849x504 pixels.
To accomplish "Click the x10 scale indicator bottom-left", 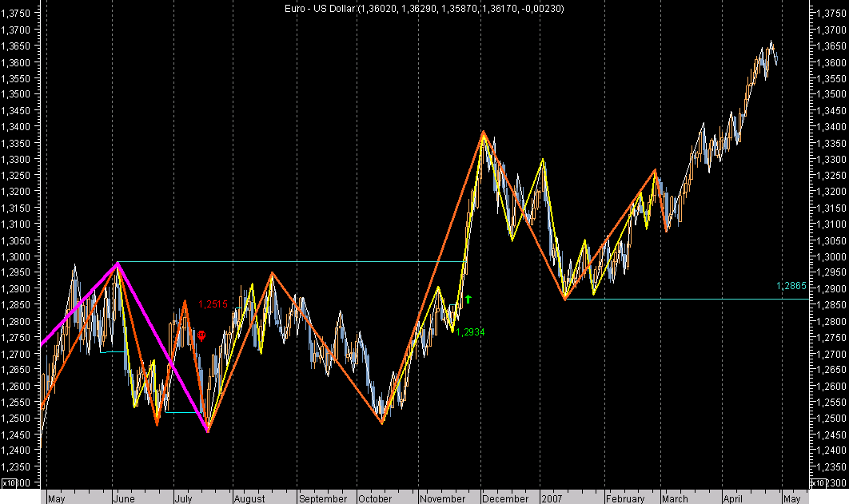I will pos(9,482).
